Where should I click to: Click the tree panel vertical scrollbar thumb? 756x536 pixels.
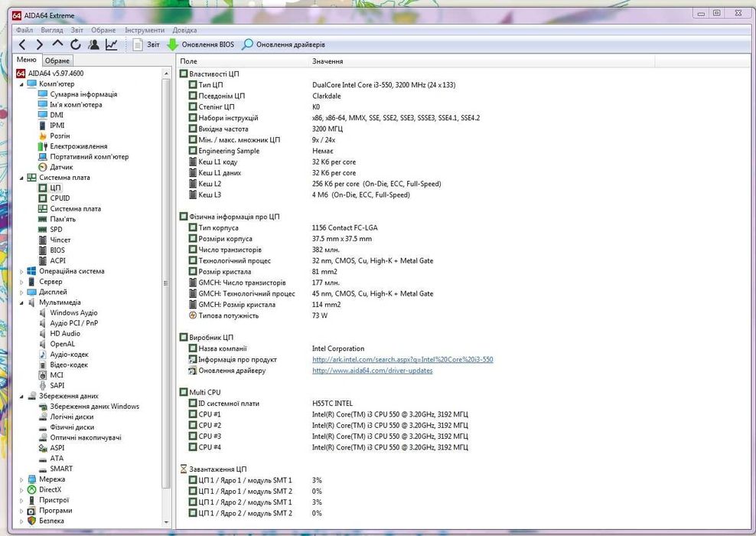click(166, 283)
